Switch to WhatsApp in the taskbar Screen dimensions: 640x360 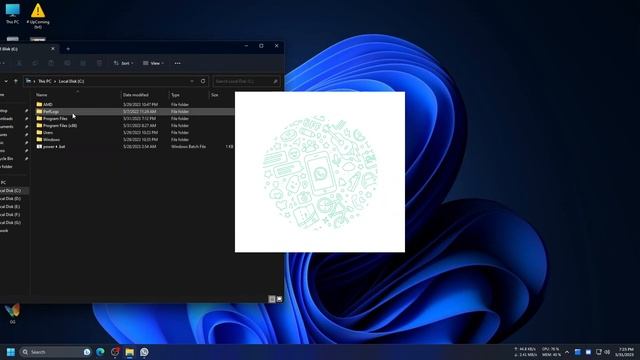(x=144, y=352)
